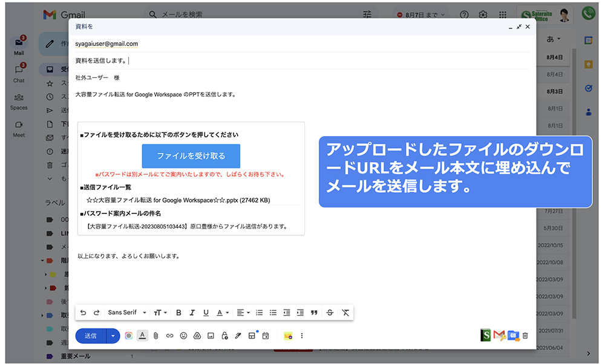Attach a file with the paperclip icon
The width and height of the screenshot is (605, 364).
(x=156, y=336)
